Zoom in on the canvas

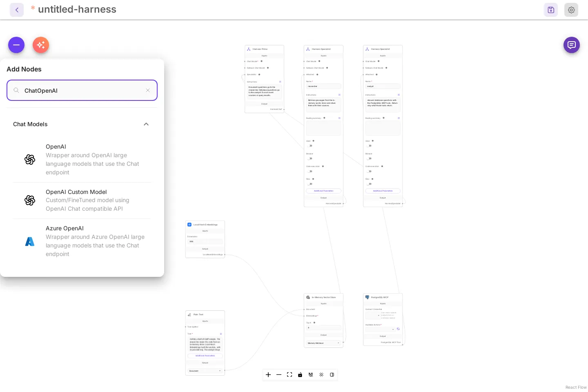[x=268, y=375]
